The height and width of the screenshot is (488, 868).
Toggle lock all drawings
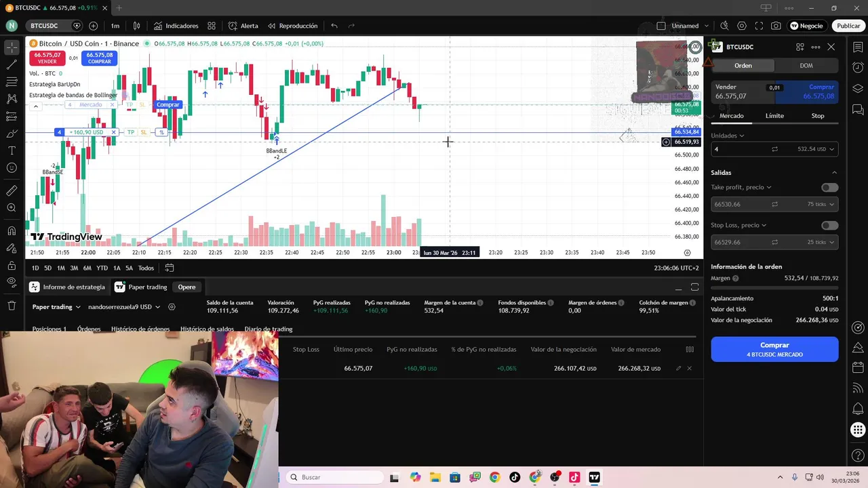[x=12, y=265]
